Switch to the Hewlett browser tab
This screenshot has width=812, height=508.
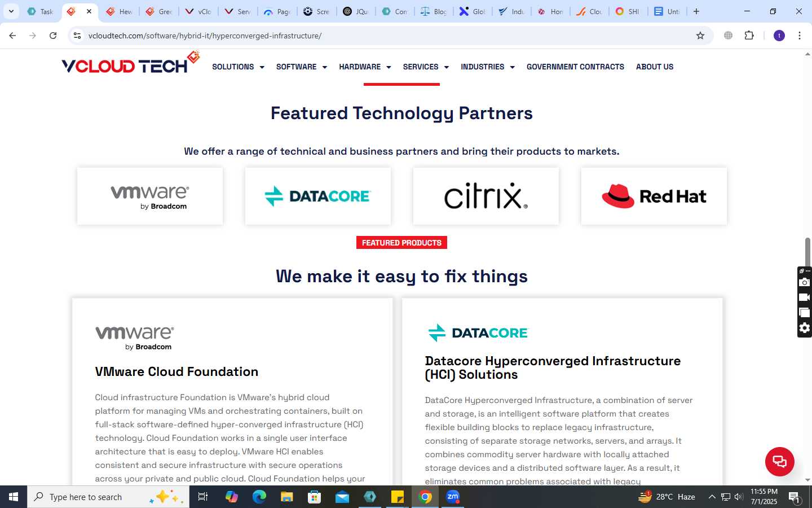coord(119,11)
